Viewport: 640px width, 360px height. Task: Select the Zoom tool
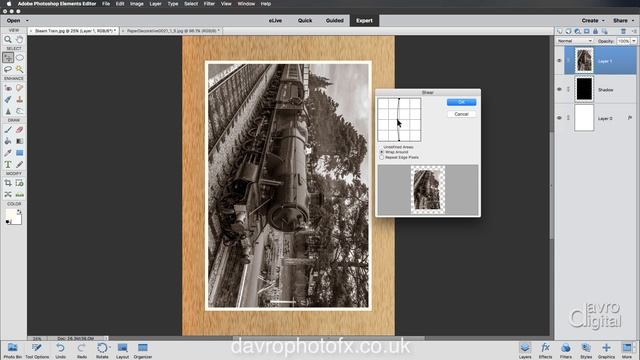[x=8, y=40]
